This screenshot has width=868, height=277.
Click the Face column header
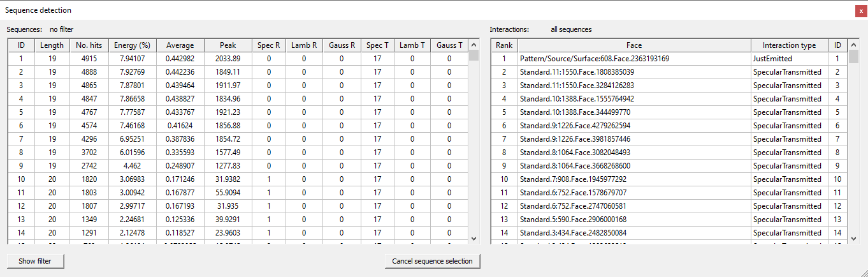pyautogui.click(x=633, y=45)
